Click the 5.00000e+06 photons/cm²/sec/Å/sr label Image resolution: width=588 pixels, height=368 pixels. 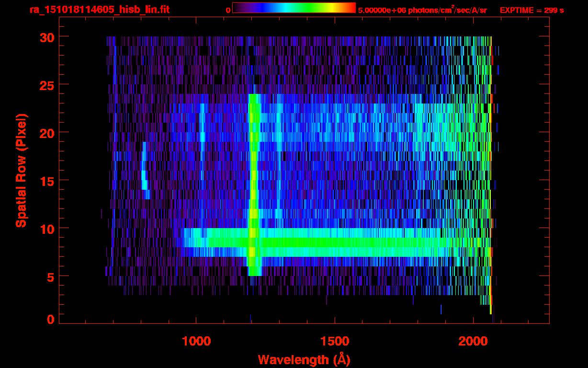422,10
